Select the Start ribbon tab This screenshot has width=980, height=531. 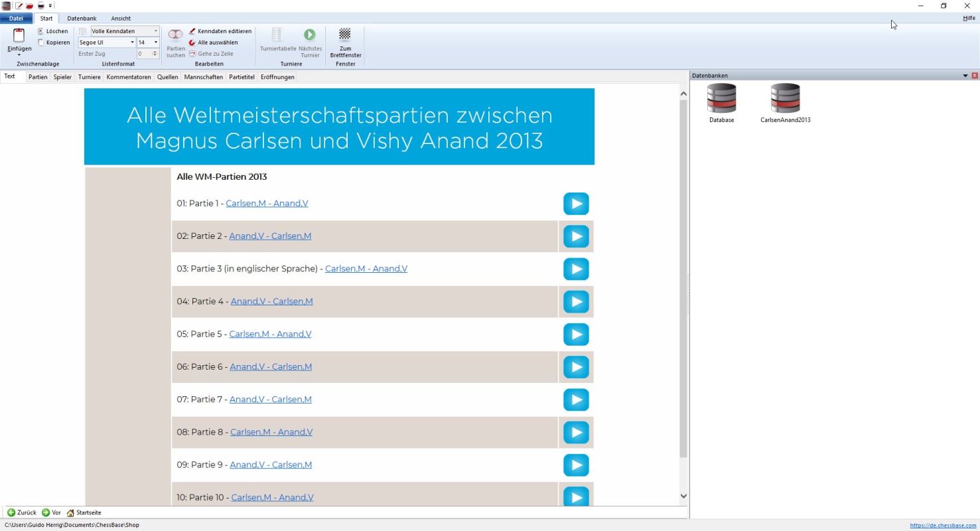coord(46,19)
